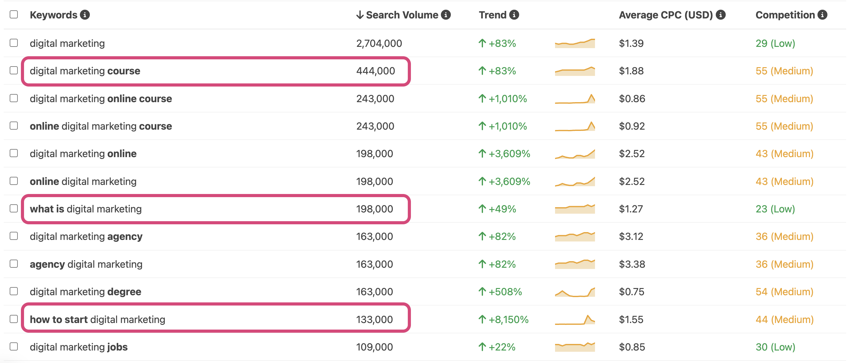868x363 pixels.
Task: Open the online digital marketing course keyword
Action: (x=101, y=126)
